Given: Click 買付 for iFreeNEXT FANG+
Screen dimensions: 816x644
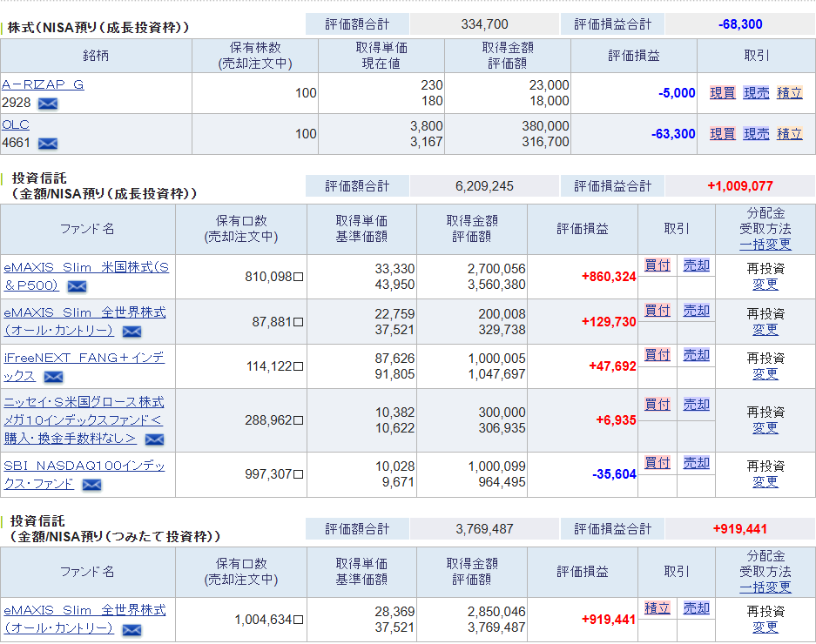Looking at the screenshot, I should click(x=658, y=355).
